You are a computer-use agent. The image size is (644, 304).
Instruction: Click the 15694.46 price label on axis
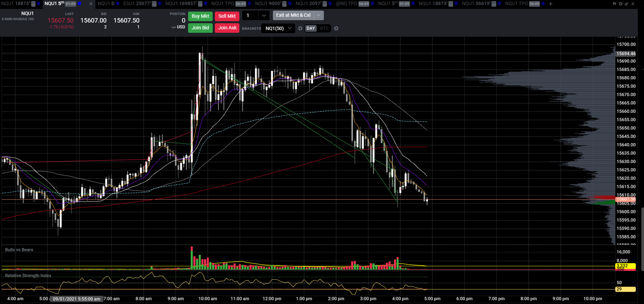tap(626, 54)
